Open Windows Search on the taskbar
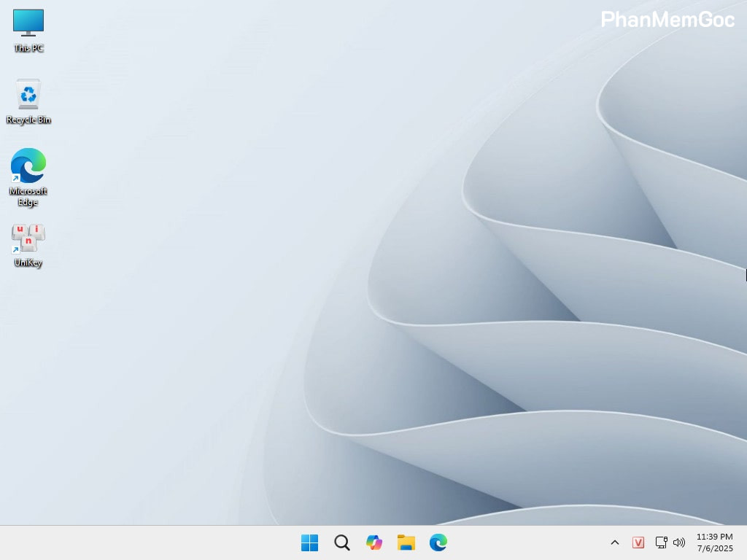This screenshot has height=560, width=747. click(x=341, y=542)
